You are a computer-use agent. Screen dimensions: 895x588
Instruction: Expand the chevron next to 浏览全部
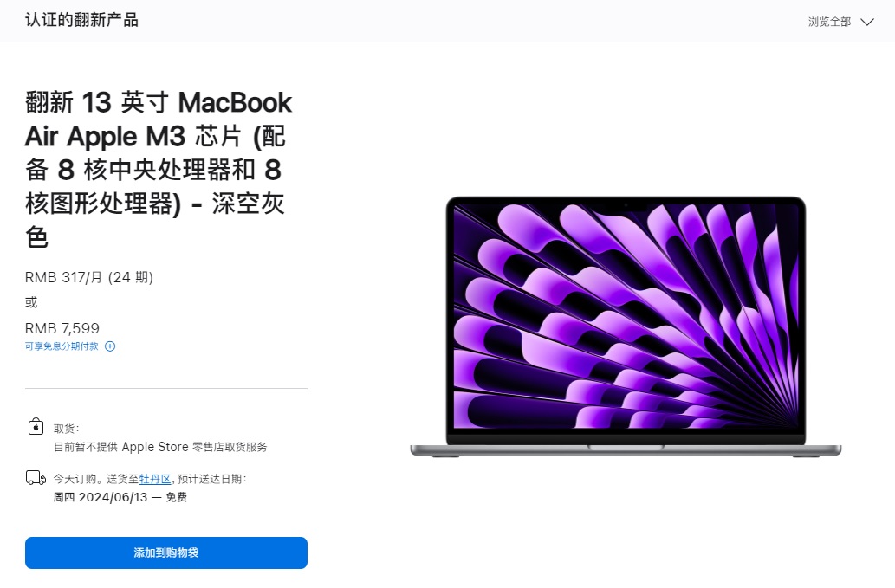[x=867, y=23]
